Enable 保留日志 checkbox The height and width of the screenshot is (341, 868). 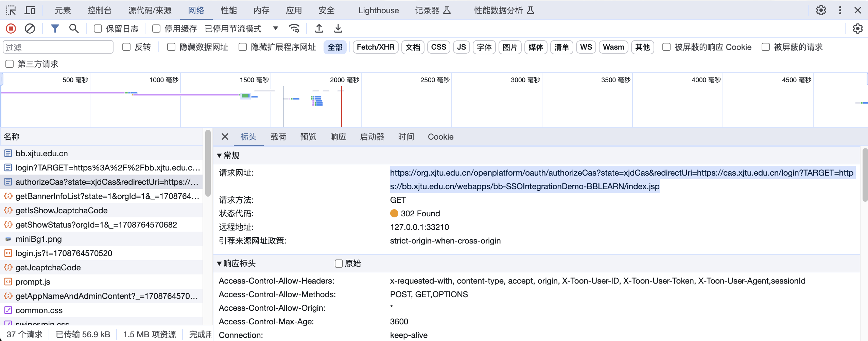point(98,29)
